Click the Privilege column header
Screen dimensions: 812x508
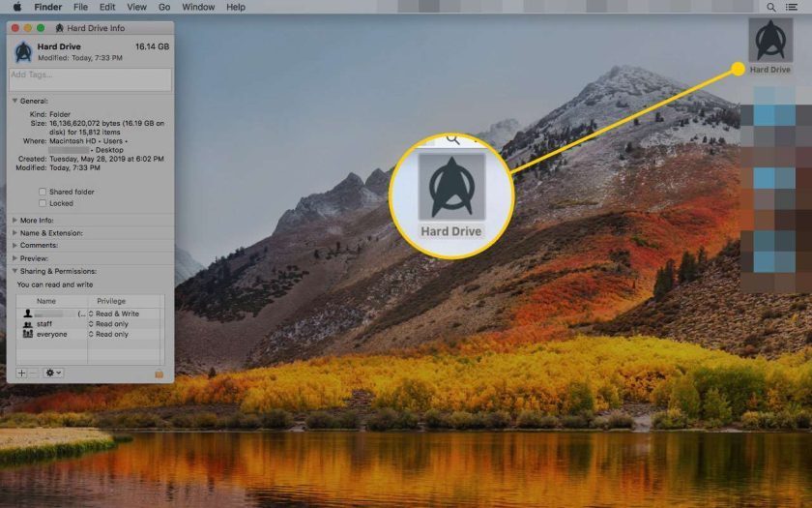[x=111, y=301]
